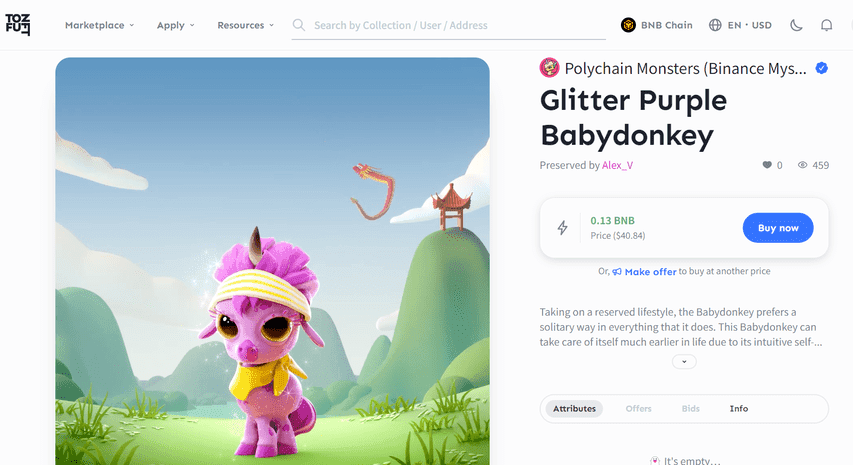Click the search magnifier icon
The width and height of the screenshot is (853, 465).
tap(299, 25)
